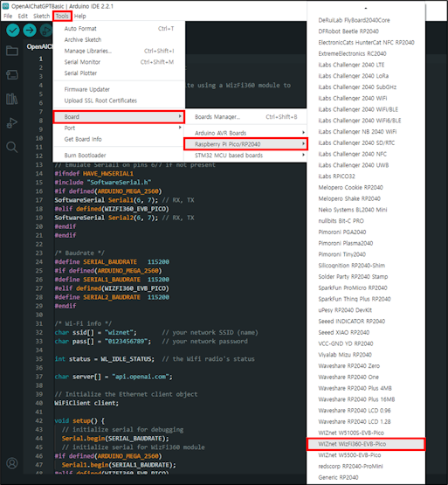The width and height of the screenshot is (448, 485).
Task: Open the Library Manager sidebar icon
Action: [x=12, y=99]
